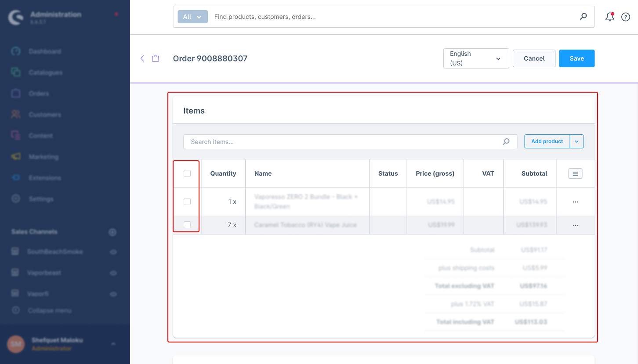The width and height of the screenshot is (638, 364).
Task: Click the Save button
Action: click(576, 58)
